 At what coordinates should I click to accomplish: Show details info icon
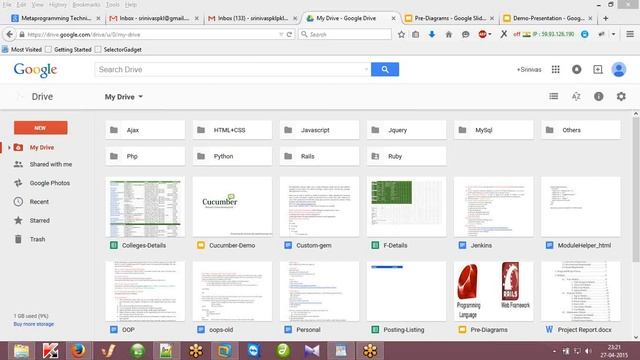[x=598, y=96]
